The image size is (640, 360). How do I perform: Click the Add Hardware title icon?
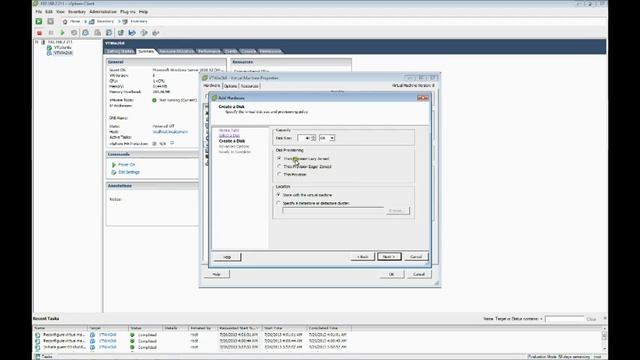tap(214, 98)
